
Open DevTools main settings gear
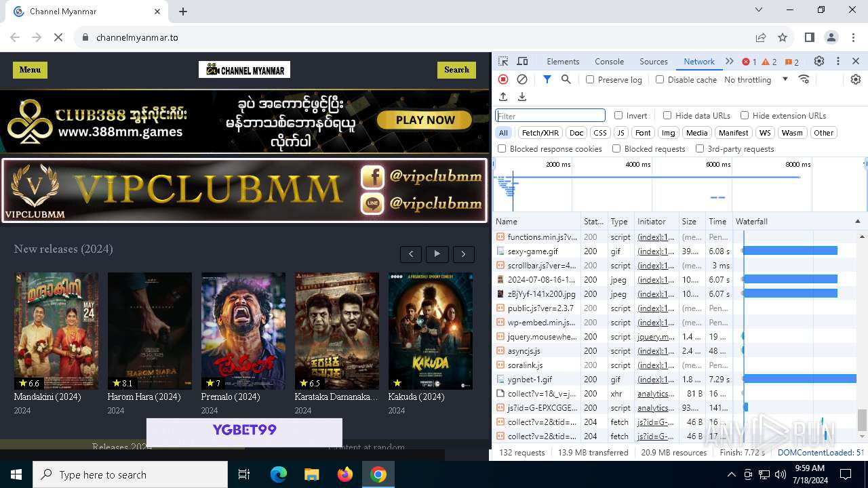819,61
